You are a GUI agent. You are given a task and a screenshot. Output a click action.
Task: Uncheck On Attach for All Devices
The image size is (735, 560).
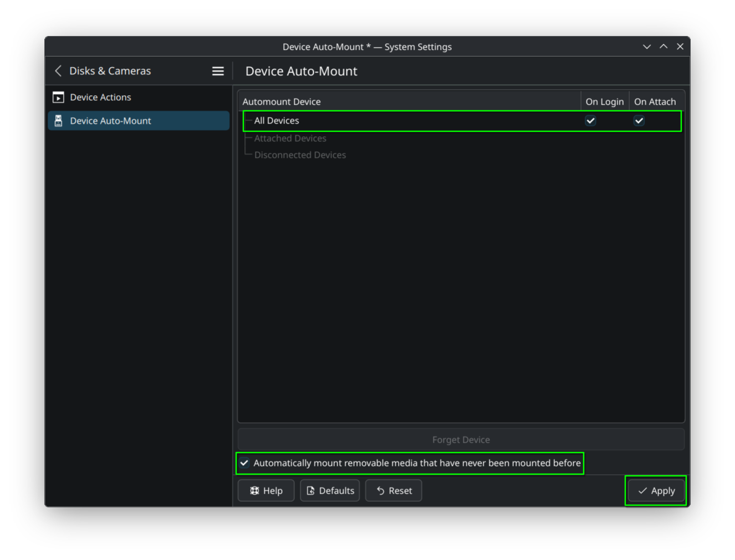click(639, 120)
